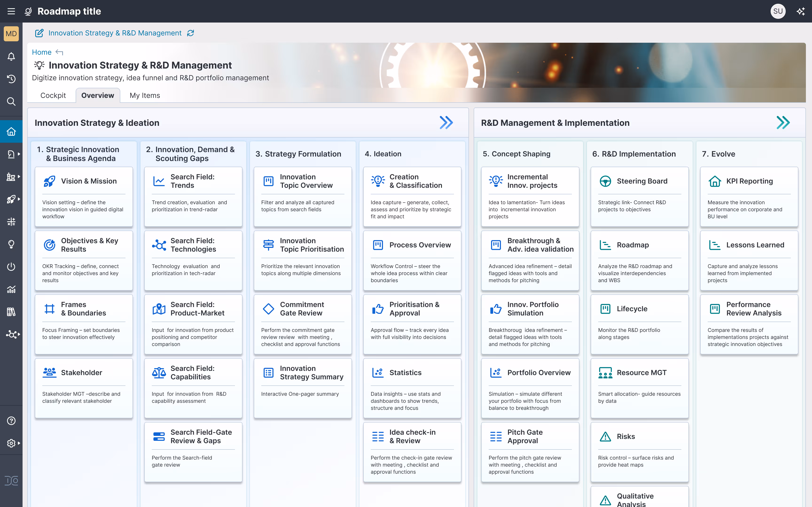Open the analytics chart icon in the sidebar

point(11,289)
